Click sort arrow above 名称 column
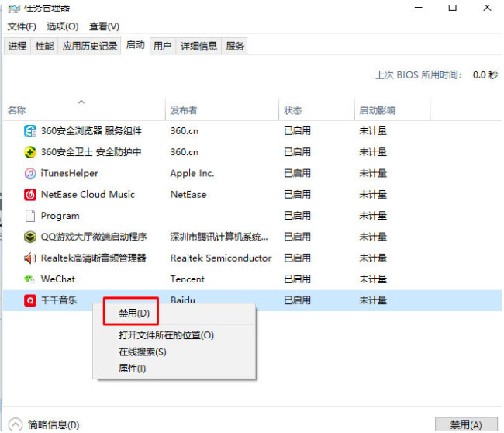 (81, 102)
